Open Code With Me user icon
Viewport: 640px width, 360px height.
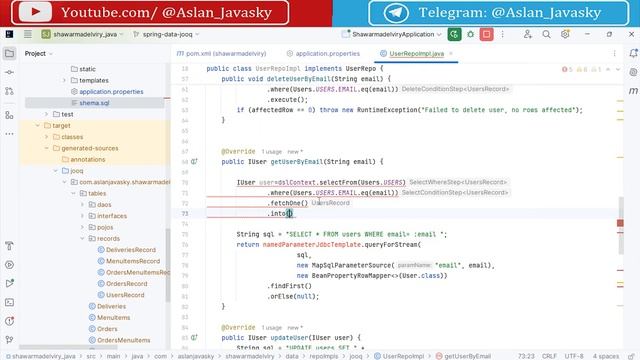(528, 34)
